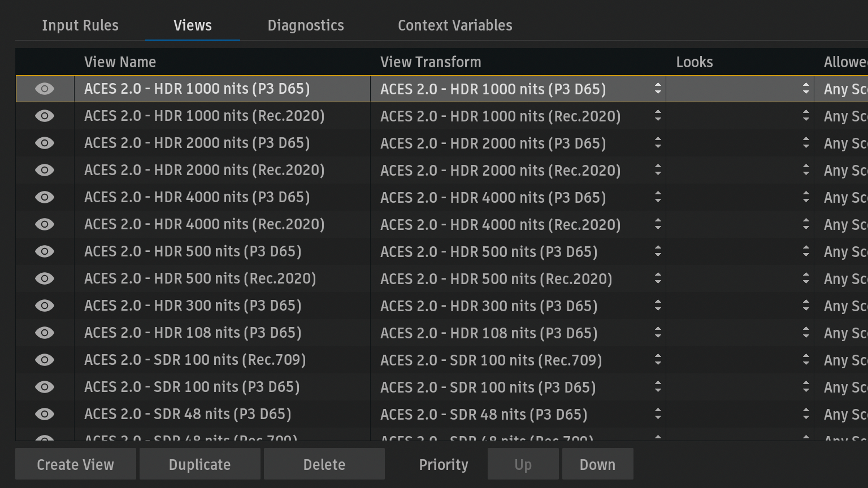Duplicate the selected view
The height and width of the screenshot is (488, 868).
[200, 464]
